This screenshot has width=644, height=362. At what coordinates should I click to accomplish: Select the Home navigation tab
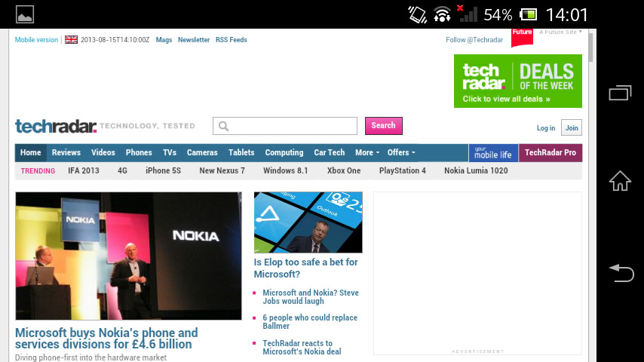pos(31,152)
